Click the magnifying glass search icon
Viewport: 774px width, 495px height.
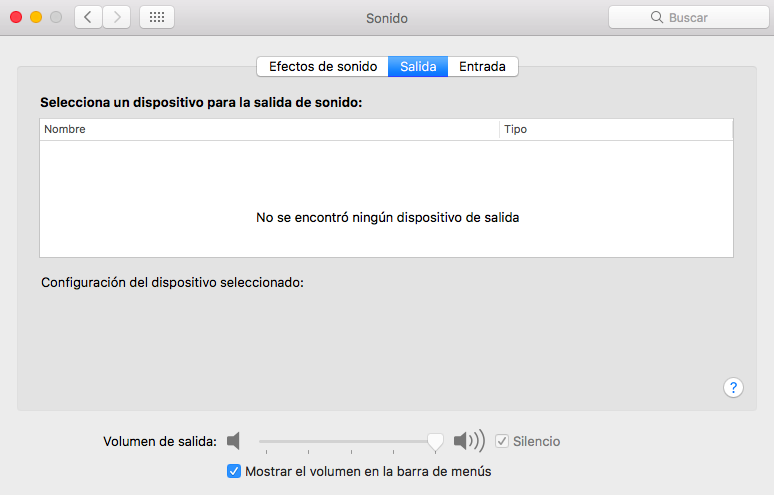click(657, 18)
